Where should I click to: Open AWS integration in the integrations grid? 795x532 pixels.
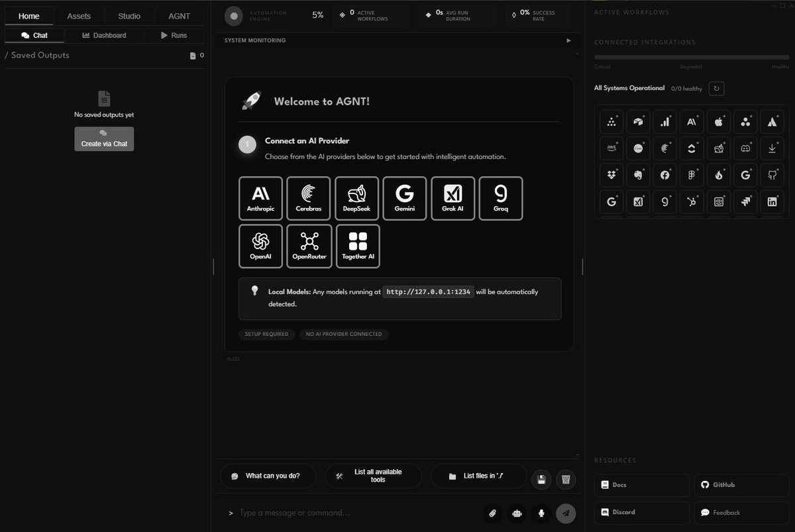(611, 148)
